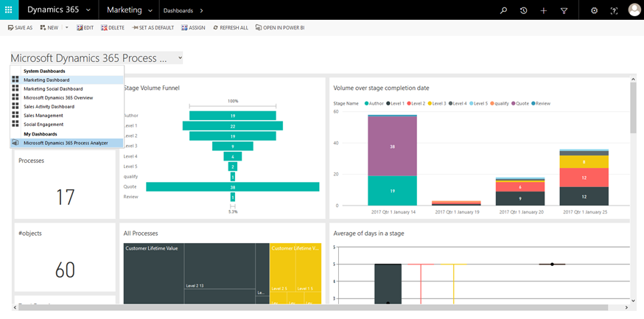Click the purple Quote bar segment 38
The width and height of the screenshot is (644, 319).
click(x=392, y=146)
